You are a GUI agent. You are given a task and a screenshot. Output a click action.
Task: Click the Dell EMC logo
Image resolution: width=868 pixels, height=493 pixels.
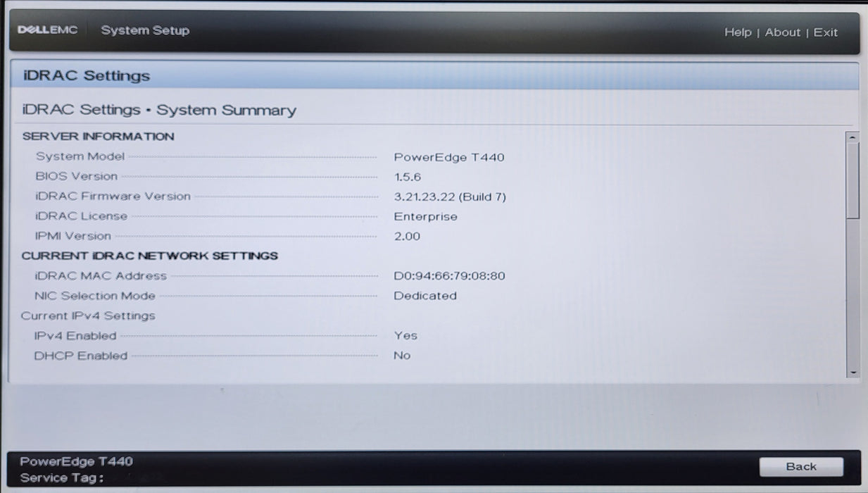[47, 30]
